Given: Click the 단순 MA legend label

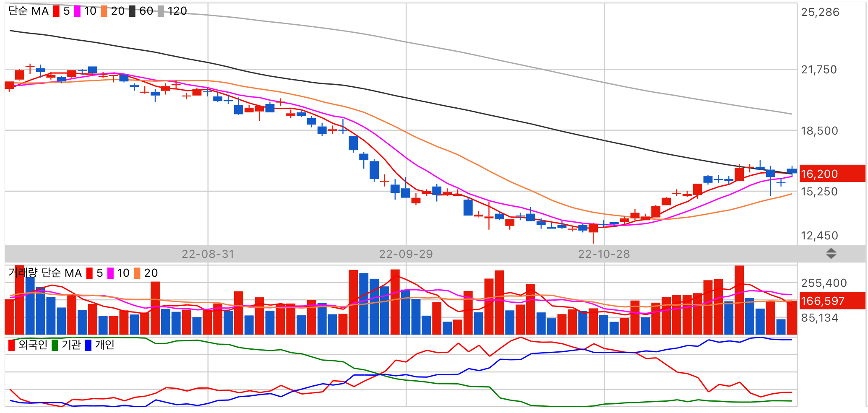Looking at the screenshot, I should pyautogui.click(x=29, y=11).
